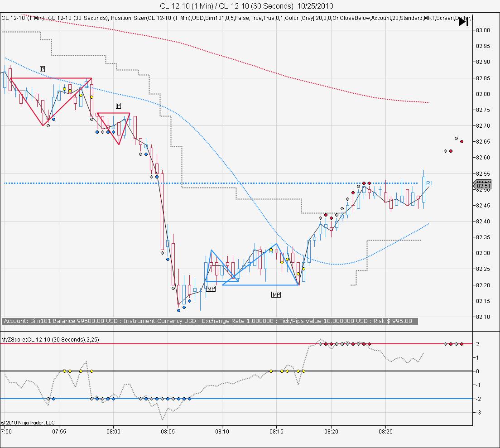This screenshot has width=500, height=448.
Task: Click the 08:20 time axis label
Action: [x=331, y=431]
